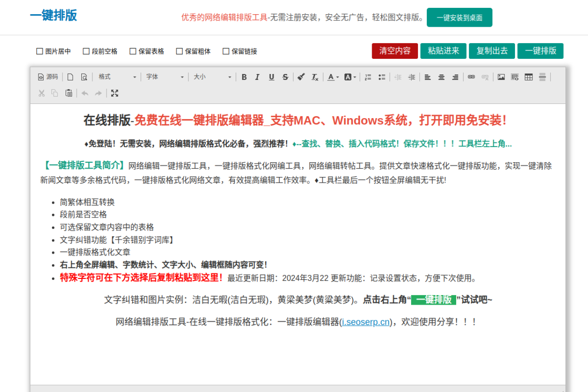Paste from clipboard using toolbar icon

coord(69,93)
